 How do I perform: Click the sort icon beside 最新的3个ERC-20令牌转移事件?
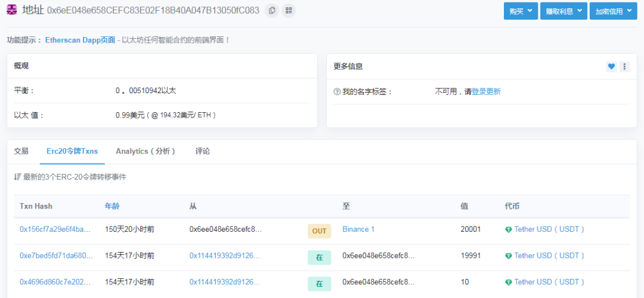click(x=17, y=177)
